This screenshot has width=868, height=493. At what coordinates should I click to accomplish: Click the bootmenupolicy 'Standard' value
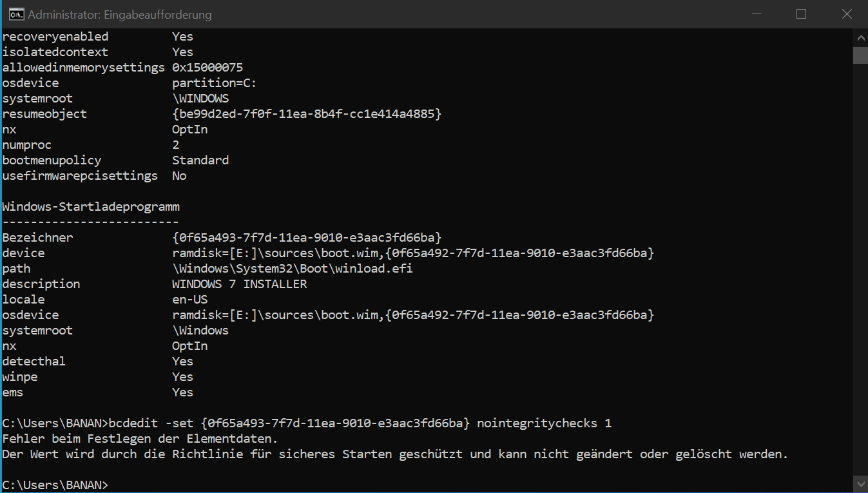tap(200, 160)
